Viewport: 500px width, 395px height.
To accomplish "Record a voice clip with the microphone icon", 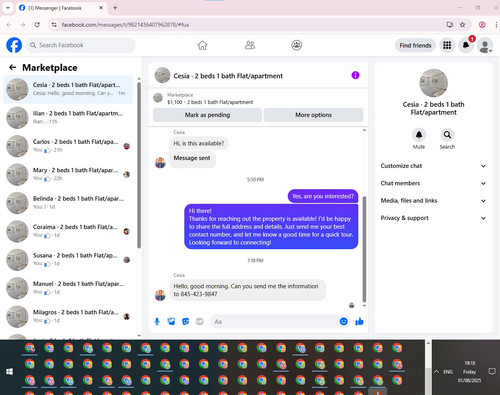I will click(x=157, y=321).
